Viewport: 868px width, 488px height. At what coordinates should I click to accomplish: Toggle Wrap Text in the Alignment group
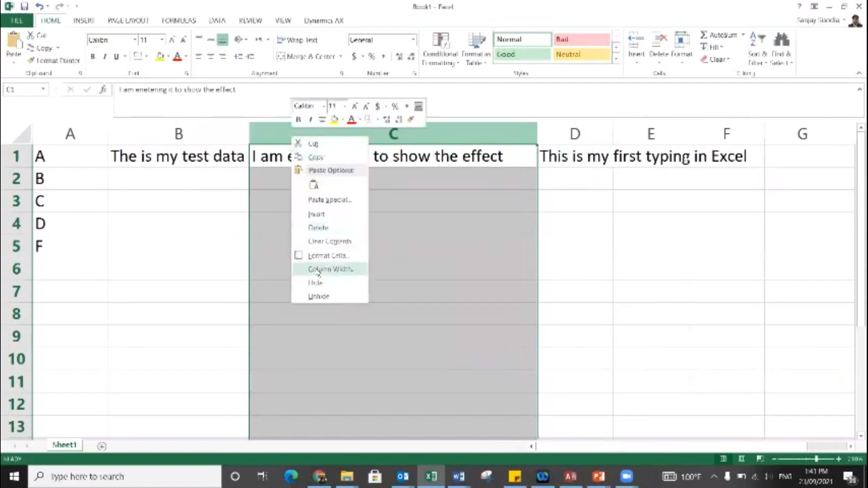coord(297,40)
